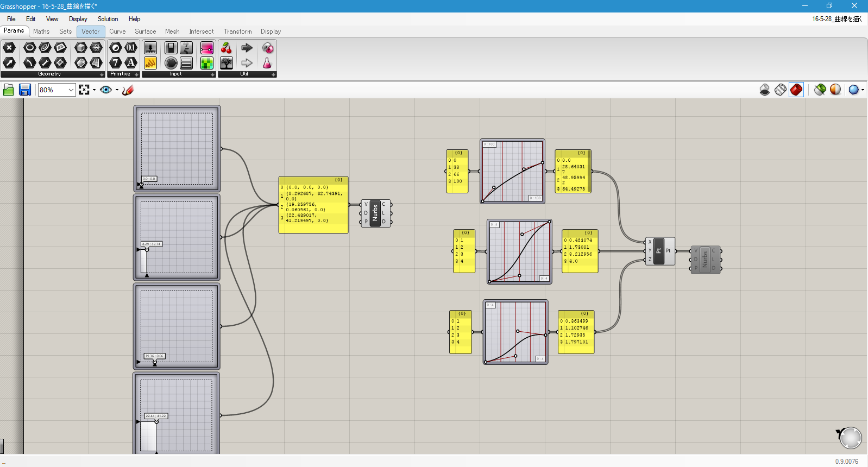Click the Zoom Extents frame icon

(84, 90)
